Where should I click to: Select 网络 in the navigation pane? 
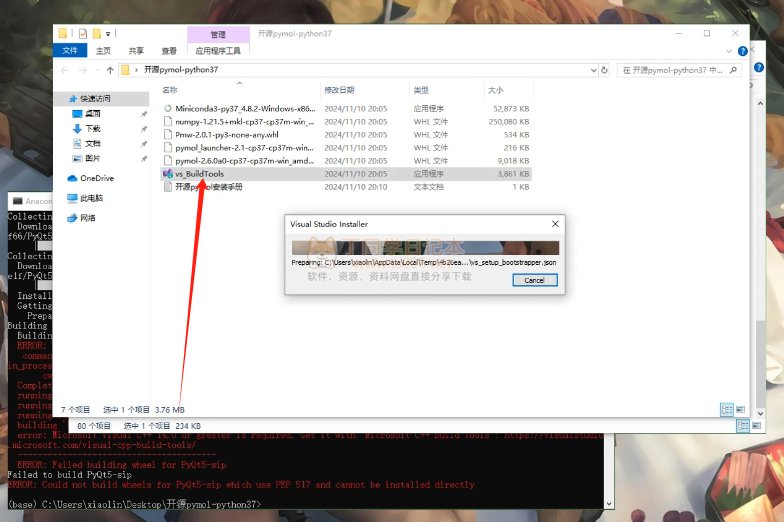88,218
